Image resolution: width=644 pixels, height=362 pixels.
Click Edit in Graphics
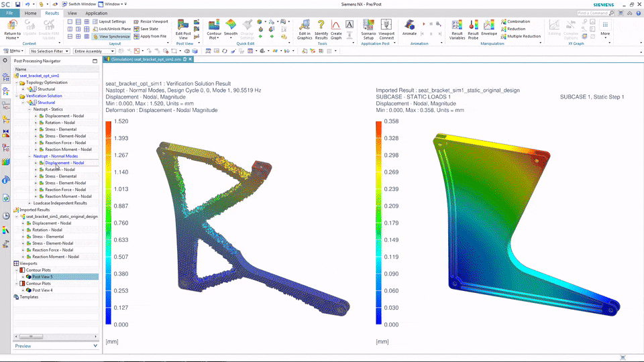coord(305,29)
